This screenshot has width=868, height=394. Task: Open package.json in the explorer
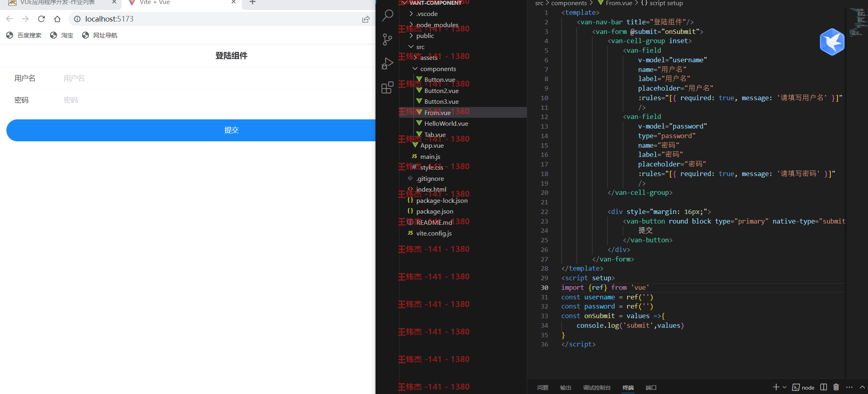click(x=435, y=212)
